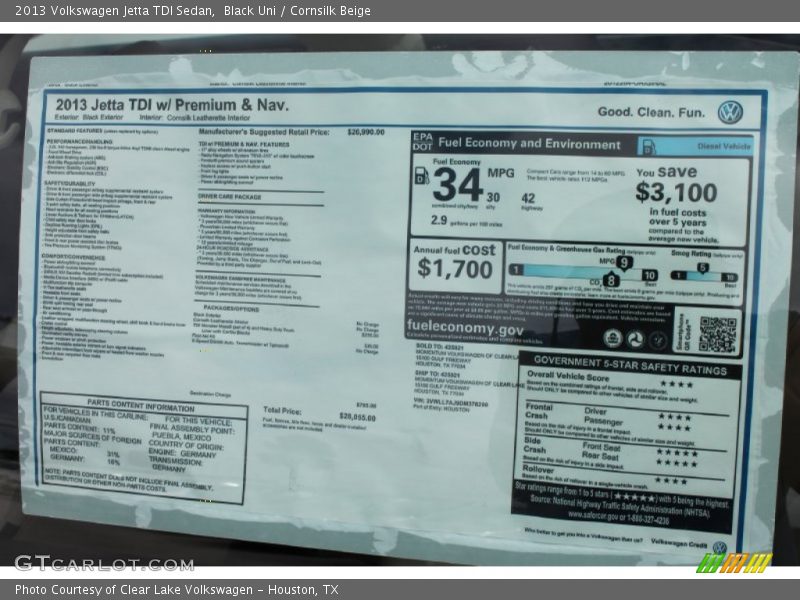Click 'GOVERNMENT 5-STAR SAFETY RATINGS' header
This screenshot has width=800, height=600.
point(630,366)
